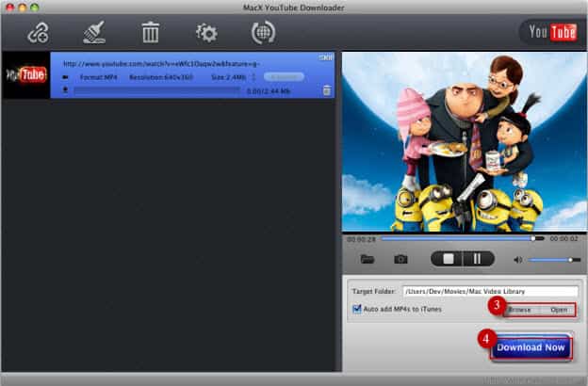Click the add link icon in toolbar

[x=38, y=33]
